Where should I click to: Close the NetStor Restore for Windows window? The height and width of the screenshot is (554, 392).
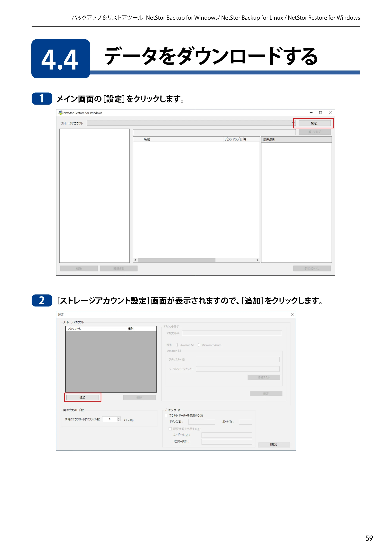tap(330, 113)
